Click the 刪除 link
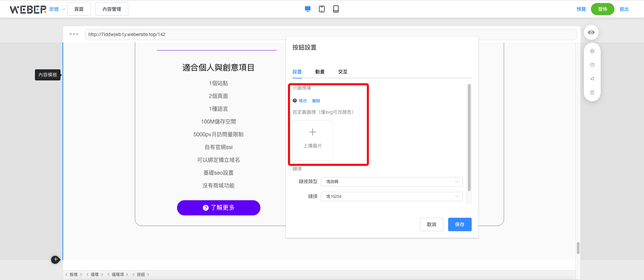 pos(316,101)
